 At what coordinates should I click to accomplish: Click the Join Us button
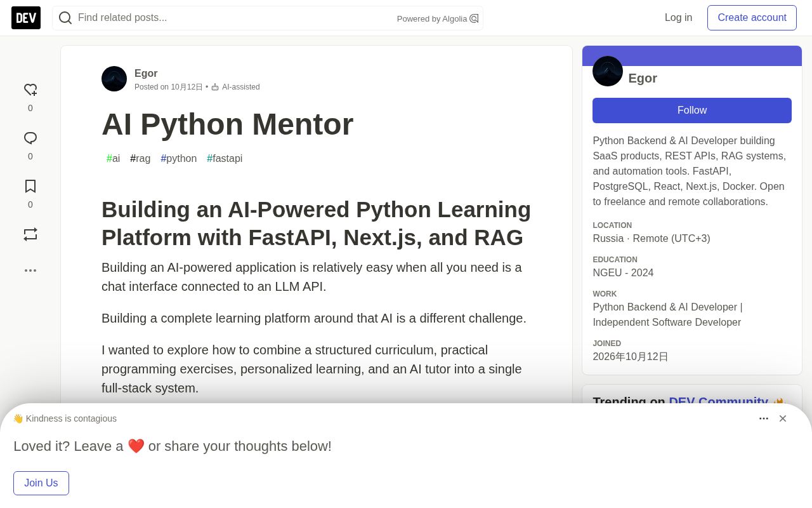(x=41, y=483)
